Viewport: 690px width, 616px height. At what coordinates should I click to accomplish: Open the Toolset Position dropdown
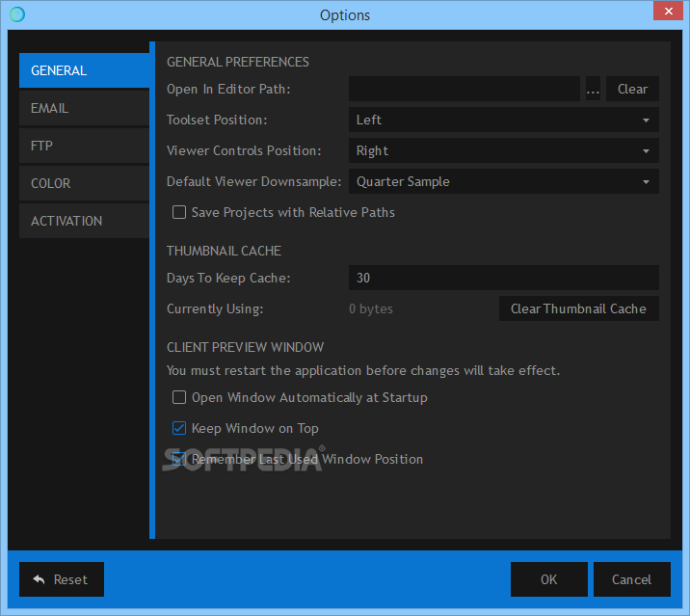(x=503, y=121)
